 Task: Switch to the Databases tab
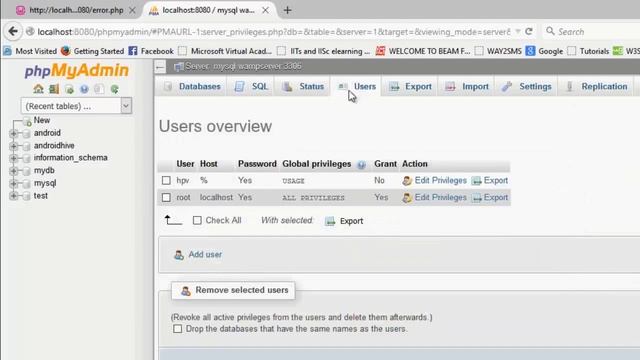point(191,86)
